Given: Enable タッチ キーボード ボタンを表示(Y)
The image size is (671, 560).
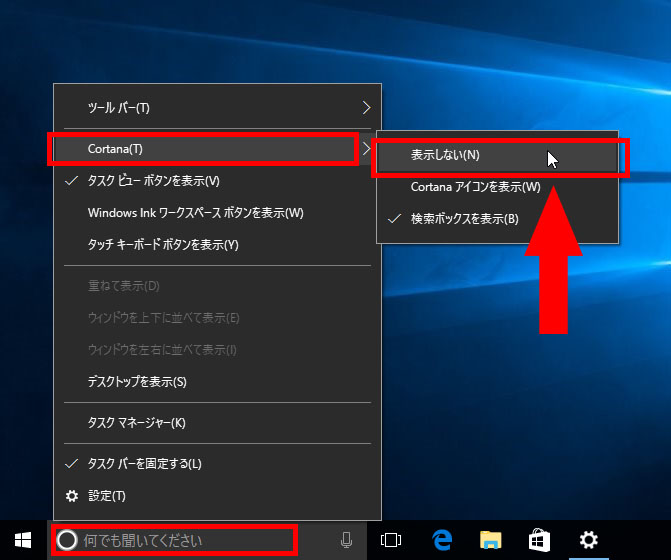Looking at the screenshot, I should pos(217,245).
